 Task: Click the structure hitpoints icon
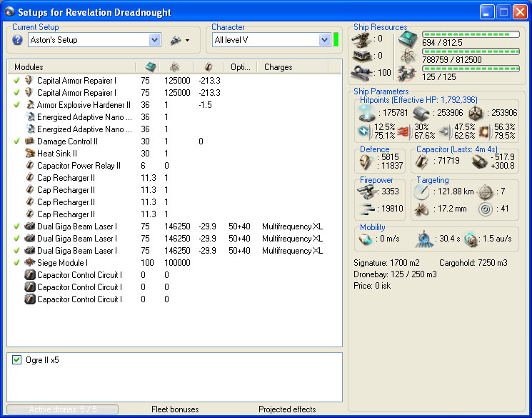tap(476, 113)
